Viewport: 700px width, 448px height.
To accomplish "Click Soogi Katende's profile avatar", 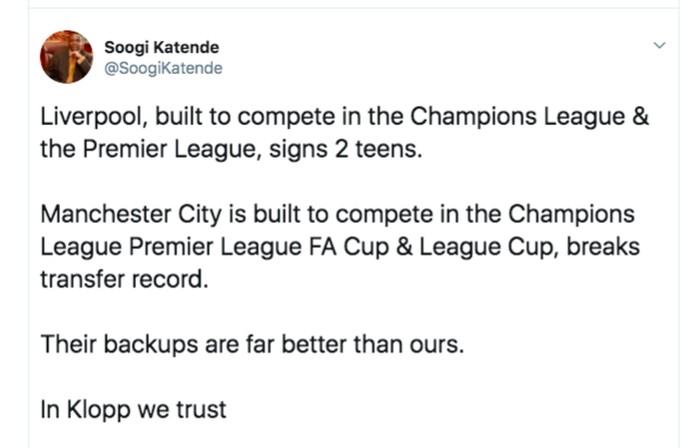I will 66,57.
